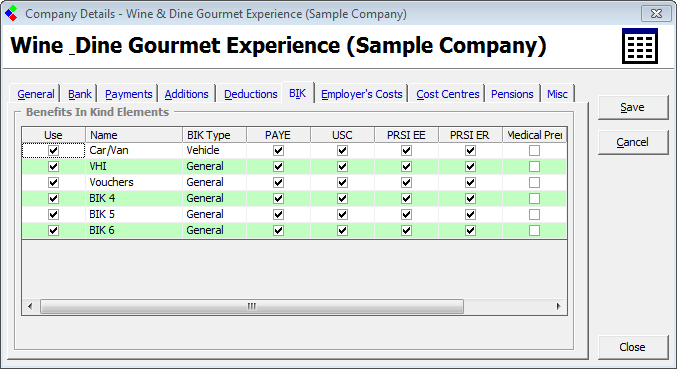This screenshot has width=677, height=369.
Task: Open the Cost Centres tab
Action: [448, 94]
